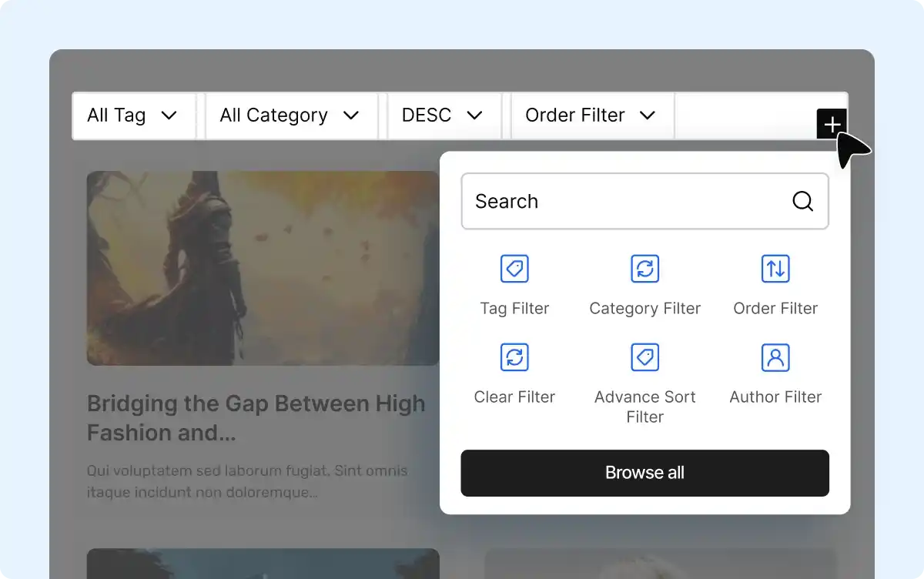Pick the Advance Sort Filter icon
The height and width of the screenshot is (579, 924).
(644, 357)
